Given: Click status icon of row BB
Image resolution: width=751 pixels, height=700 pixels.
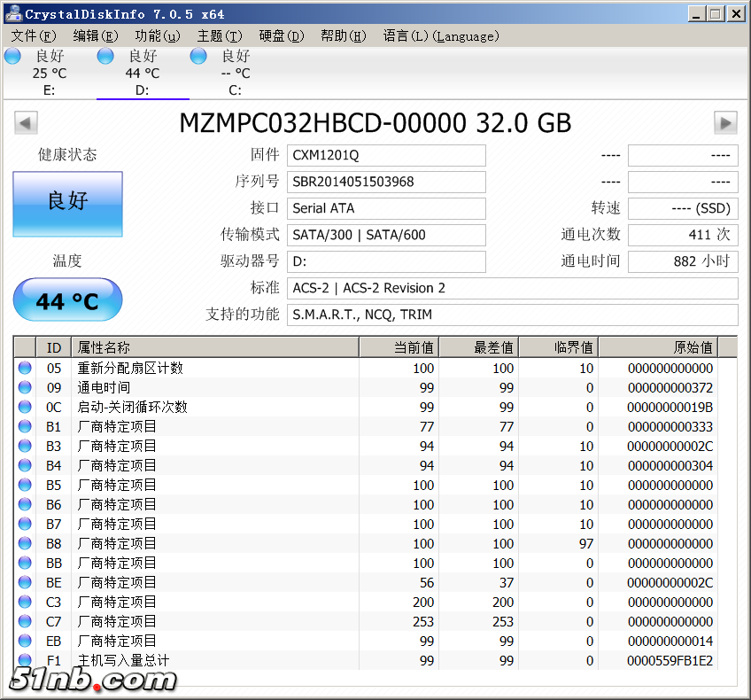Looking at the screenshot, I should [x=25, y=563].
